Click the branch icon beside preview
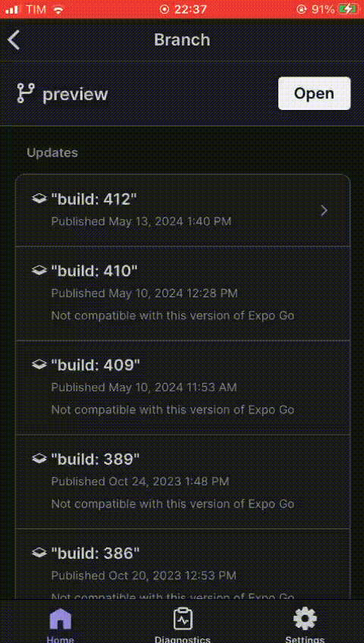The image size is (364, 643). 25,93
